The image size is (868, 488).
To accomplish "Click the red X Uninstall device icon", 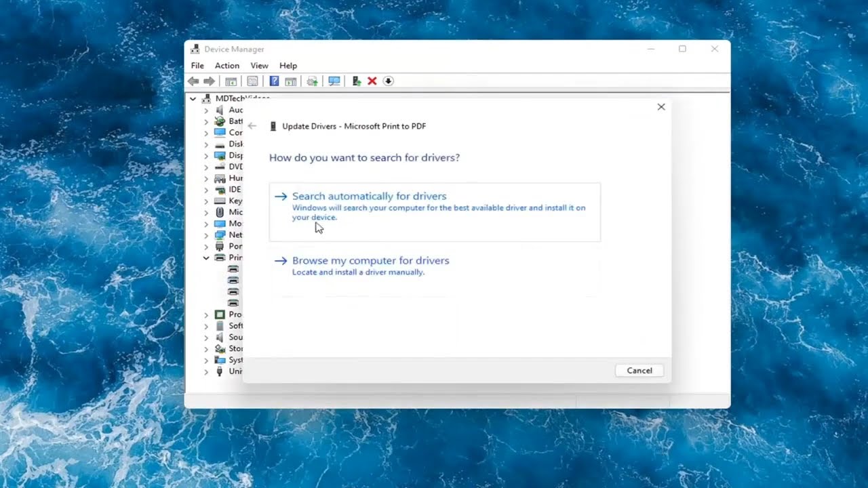I will (x=372, y=81).
